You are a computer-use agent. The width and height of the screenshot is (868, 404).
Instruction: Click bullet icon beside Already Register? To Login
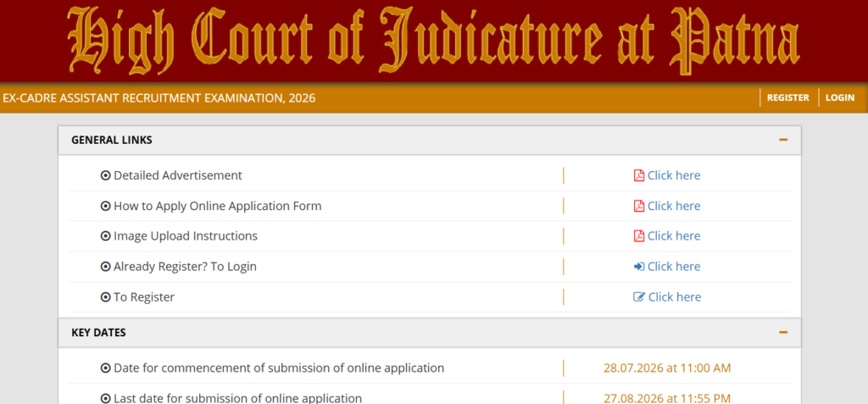106,267
